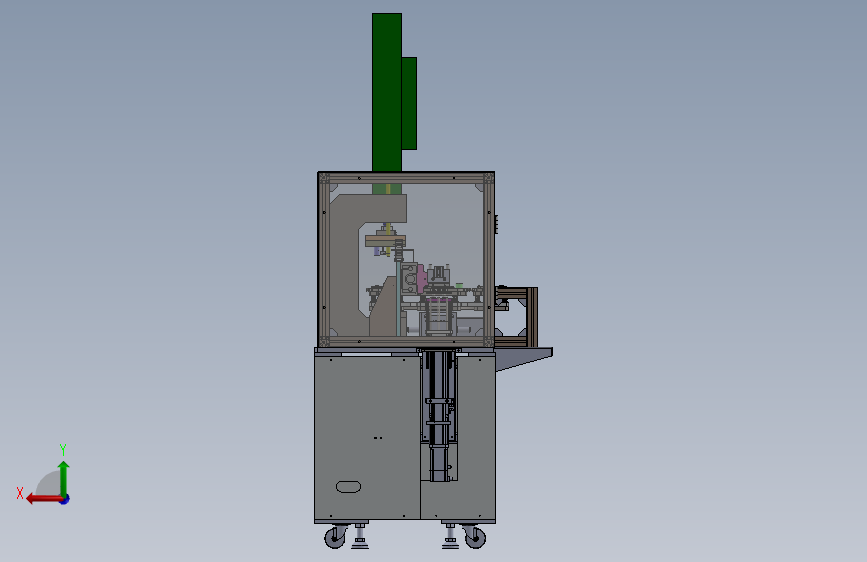Click the blue Z axis dot on triad

(x=65, y=499)
